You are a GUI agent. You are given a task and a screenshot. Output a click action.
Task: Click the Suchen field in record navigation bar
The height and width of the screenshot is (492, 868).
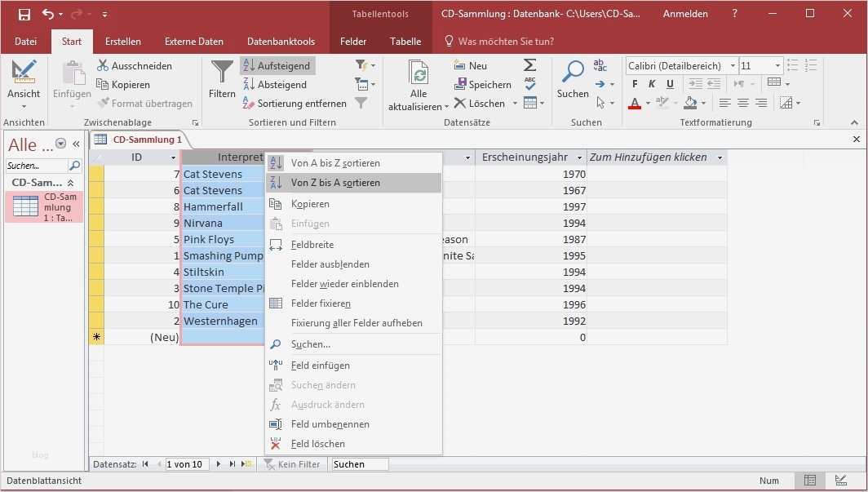tap(359, 464)
